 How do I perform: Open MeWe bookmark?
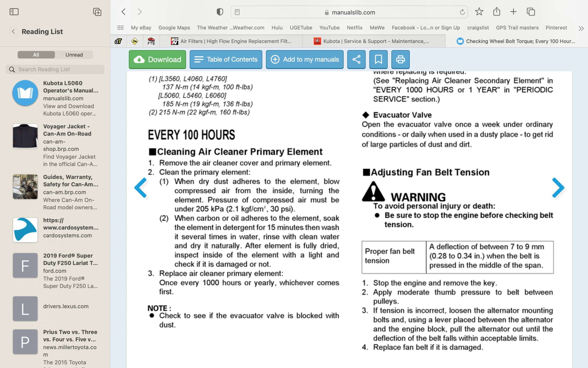pos(377,28)
